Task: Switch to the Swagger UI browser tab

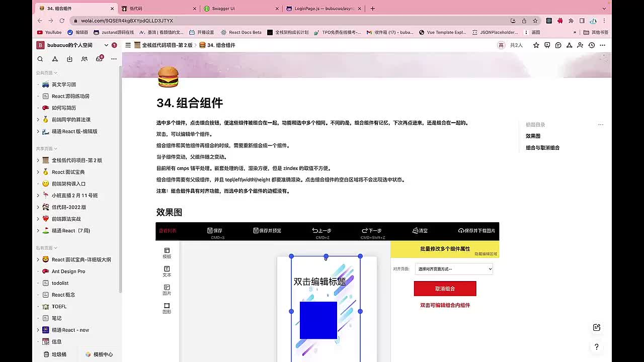Action: click(x=240, y=9)
